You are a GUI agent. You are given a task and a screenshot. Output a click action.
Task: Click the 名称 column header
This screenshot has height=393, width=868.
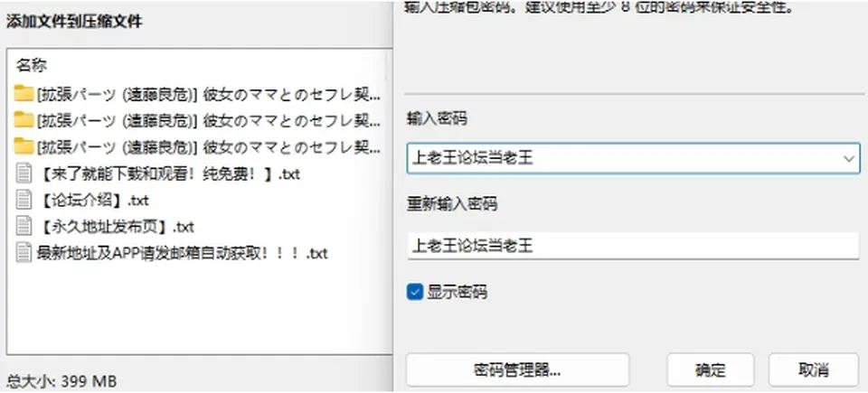coord(31,65)
